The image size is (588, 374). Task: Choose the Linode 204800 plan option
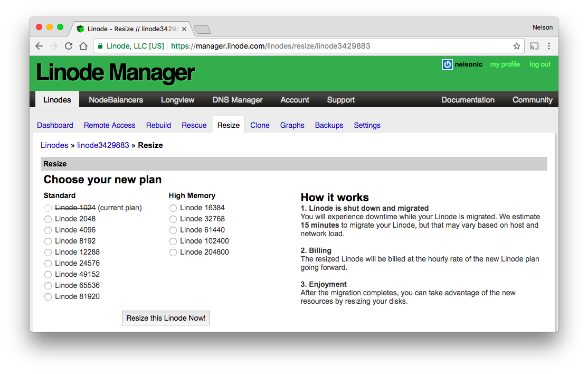[173, 252]
